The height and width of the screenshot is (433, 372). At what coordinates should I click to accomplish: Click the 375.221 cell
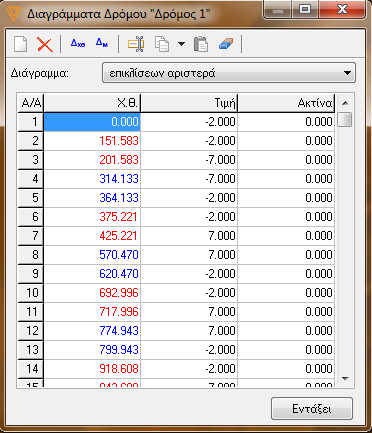pyautogui.click(x=92, y=217)
